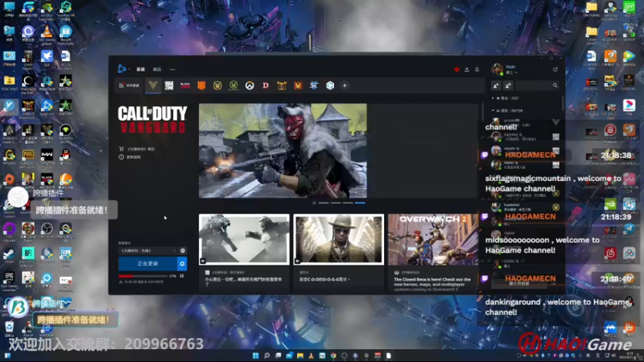Open the downloads icon
Viewport: 644px width, 362px height.
click(x=467, y=69)
